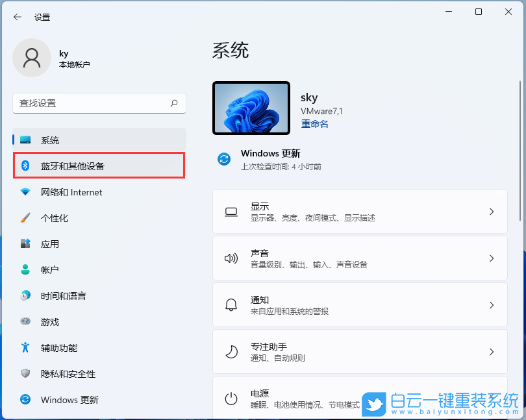The height and width of the screenshot is (420, 526).
Task: Open the 声音 sound settings chevron
Action: point(492,258)
